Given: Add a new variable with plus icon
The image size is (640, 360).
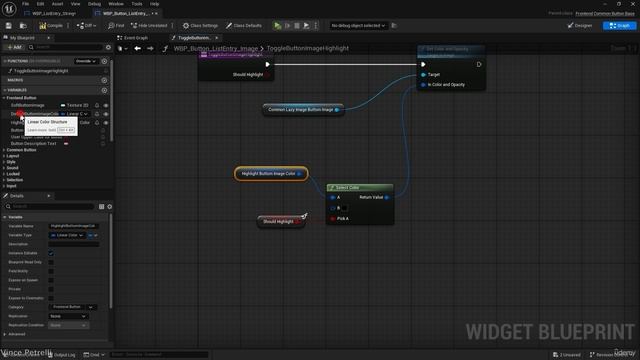Looking at the screenshot, I should click(x=104, y=90).
